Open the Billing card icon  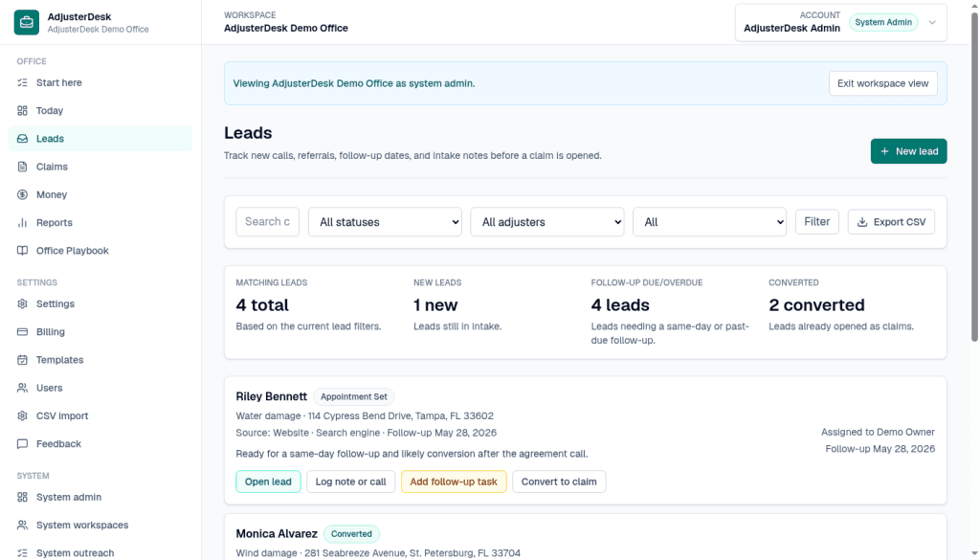pos(23,332)
